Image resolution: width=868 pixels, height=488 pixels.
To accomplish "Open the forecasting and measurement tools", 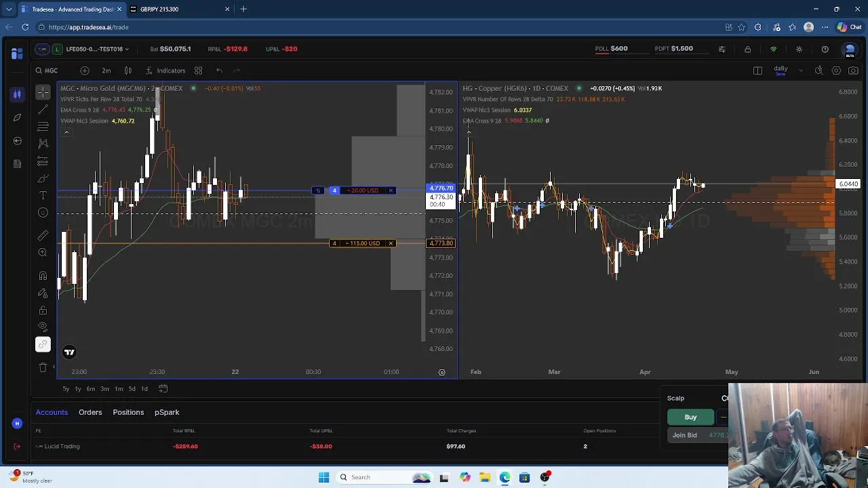I will [x=43, y=161].
